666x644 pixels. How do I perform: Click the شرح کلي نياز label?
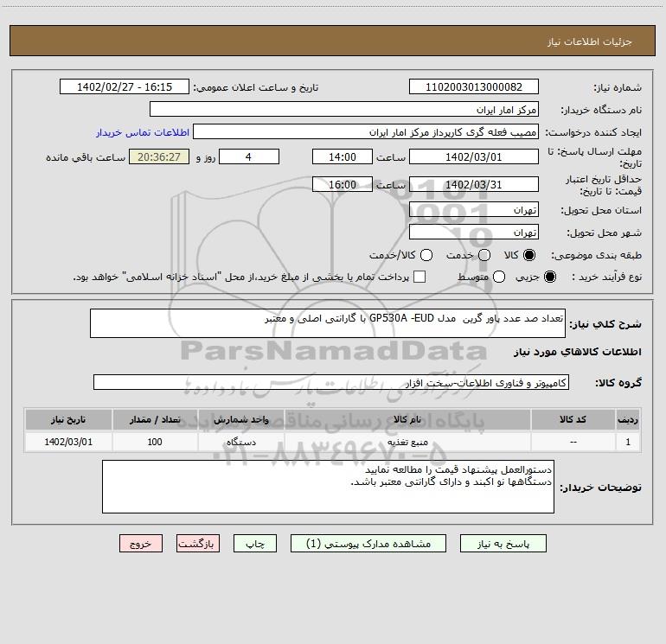(605, 324)
